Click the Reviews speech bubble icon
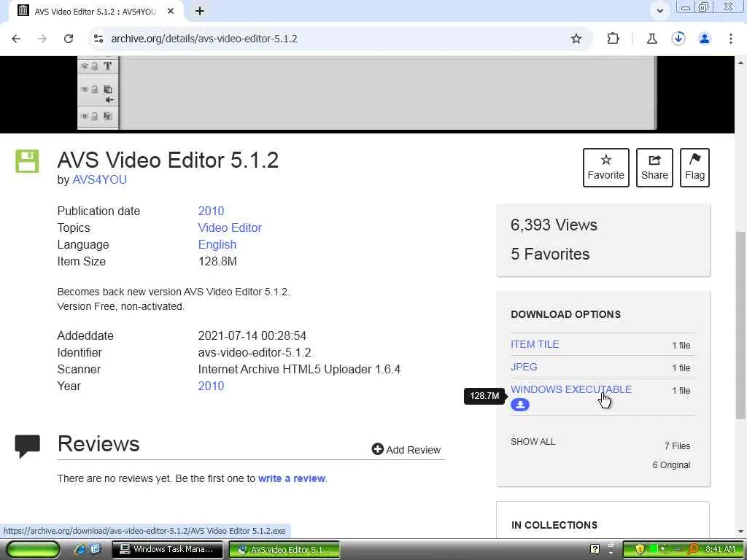The height and width of the screenshot is (560, 747). click(27, 446)
